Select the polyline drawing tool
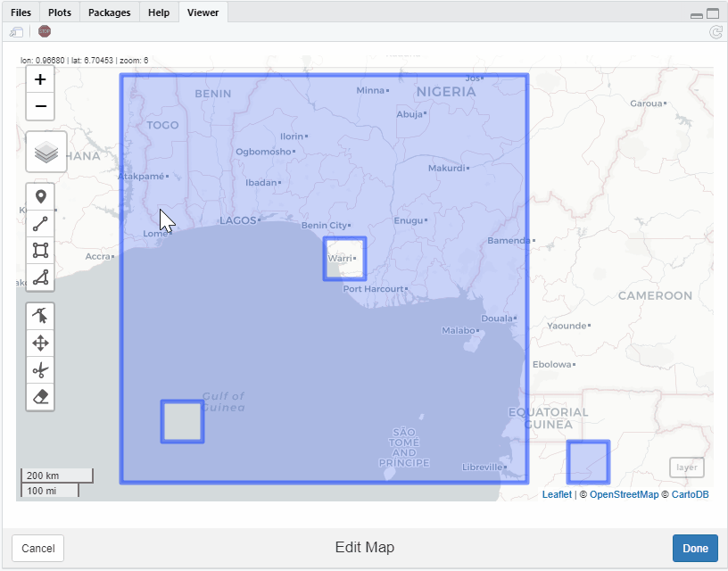This screenshot has height=571, width=728. coord(40,223)
